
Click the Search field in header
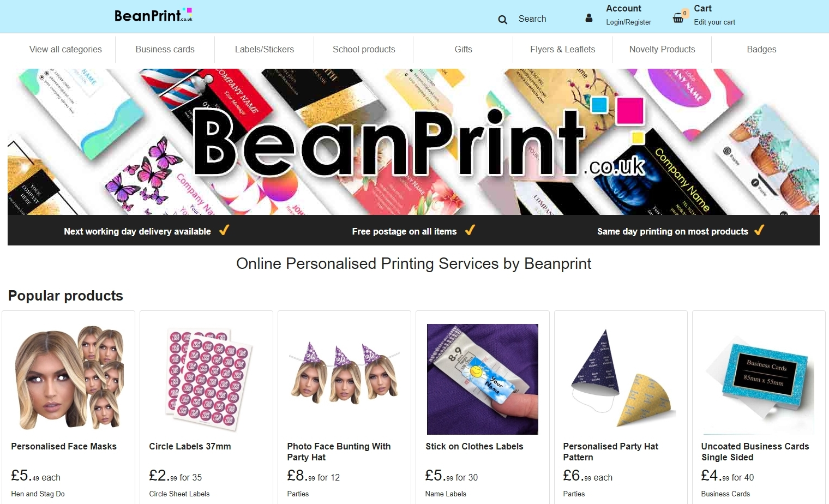click(532, 19)
